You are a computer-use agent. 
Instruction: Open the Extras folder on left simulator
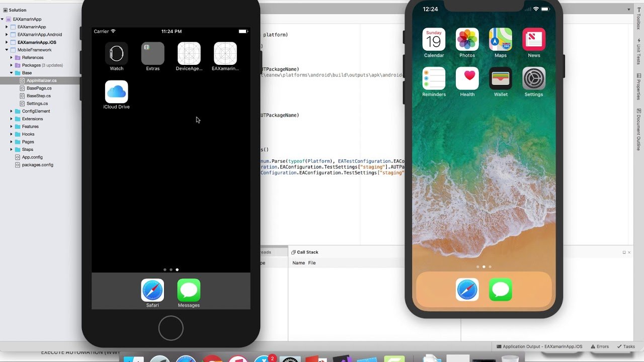[x=153, y=53]
